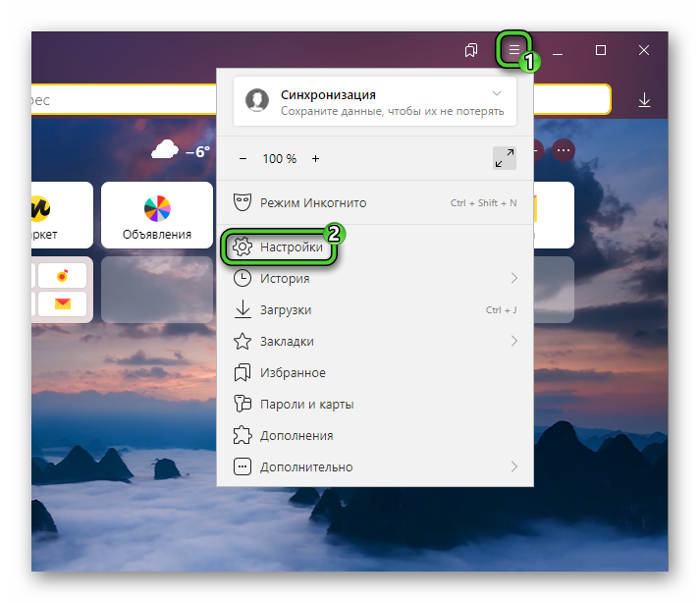Open Дополнения menu item
Image resolution: width=700 pixels, height=603 pixels.
pyautogui.click(x=375, y=435)
